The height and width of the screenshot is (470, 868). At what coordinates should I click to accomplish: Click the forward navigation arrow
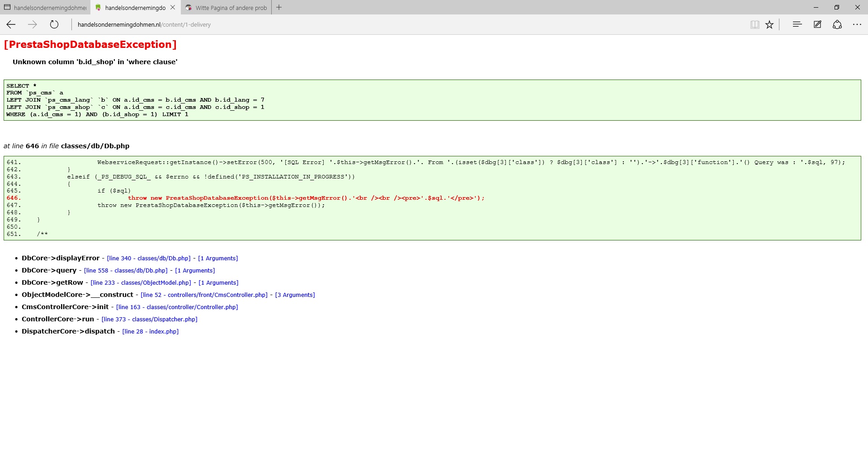[x=33, y=24]
